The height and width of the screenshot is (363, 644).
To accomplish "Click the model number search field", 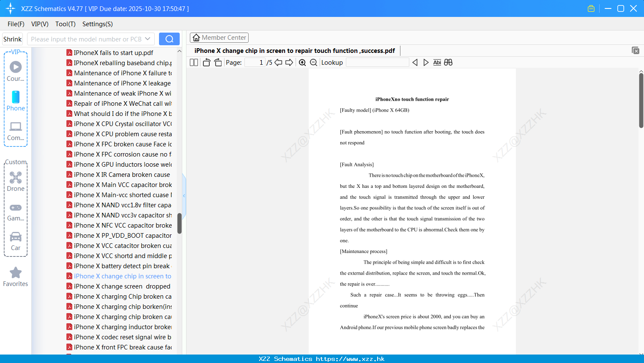I will tap(87, 39).
